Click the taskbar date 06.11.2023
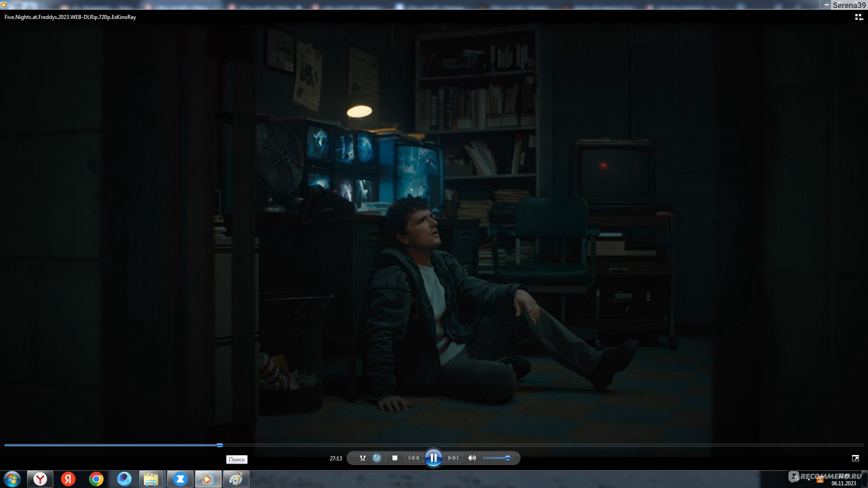The width and height of the screenshot is (868, 488). [844, 483]
